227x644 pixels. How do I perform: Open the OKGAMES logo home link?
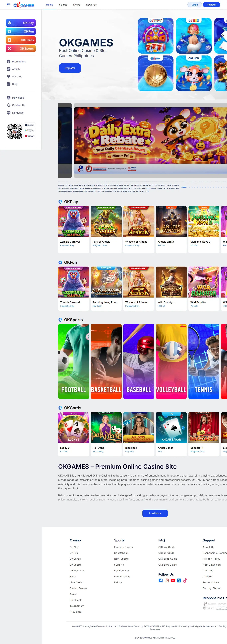(x=24, y=5)
